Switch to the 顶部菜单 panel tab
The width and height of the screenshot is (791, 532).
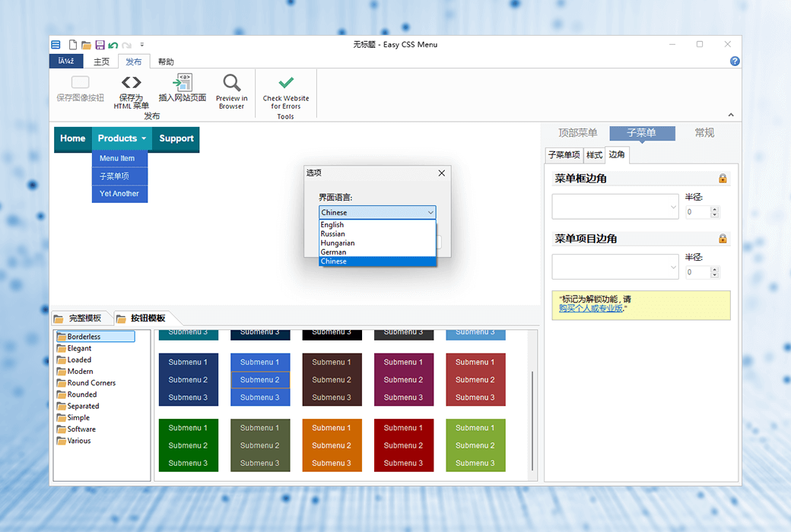coord(577,133)
